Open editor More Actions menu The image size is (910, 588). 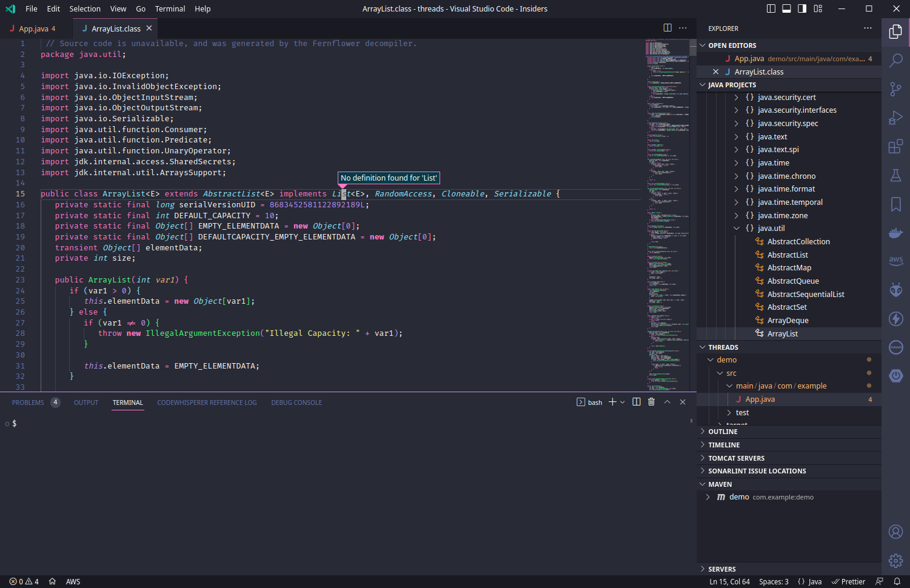[x=683, y=28]
